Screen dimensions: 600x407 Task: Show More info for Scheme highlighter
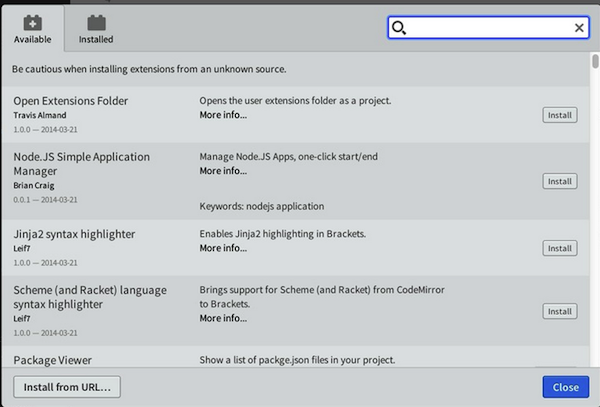(x=223, y=318)
